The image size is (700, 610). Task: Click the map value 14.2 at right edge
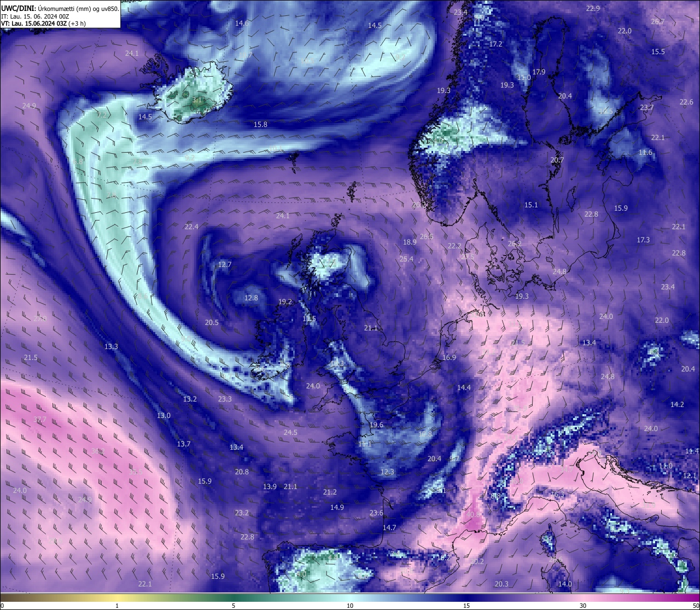(677, 404)
